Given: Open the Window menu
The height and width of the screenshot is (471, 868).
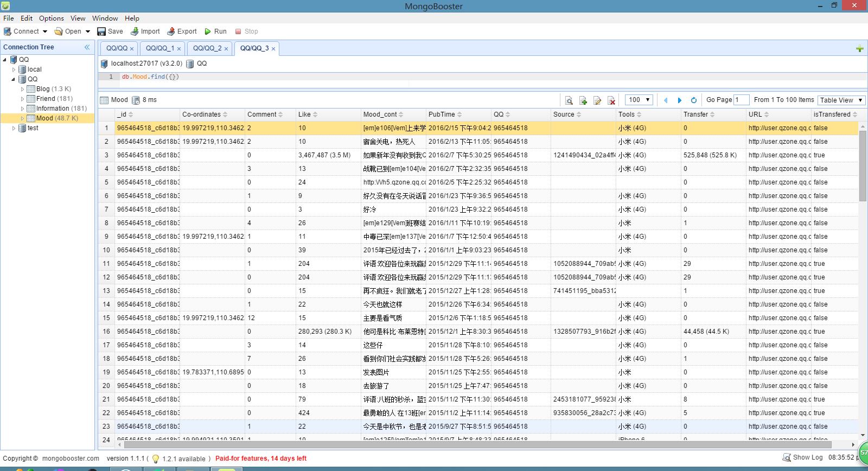Looking at the screenshot, I should click(105, 18).
